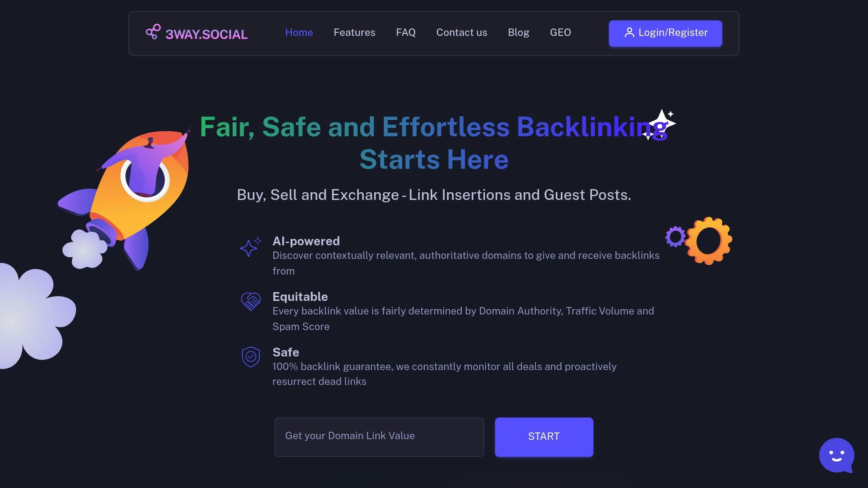Viewport: 868px width, 488px height.
Task: Click the 3WAY.SOCIAL logo icon
Action: [x=153, y=32]
